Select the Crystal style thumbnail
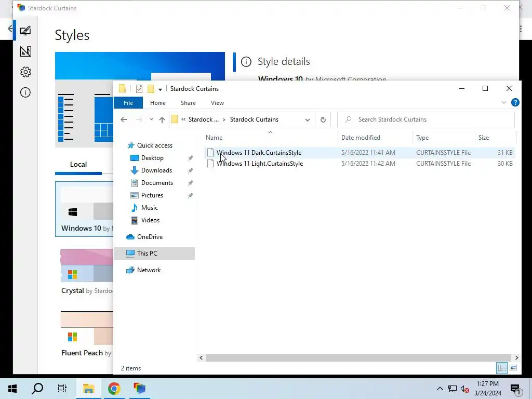The width and height of the screenshot is (532, 399). tap(87, 265)
